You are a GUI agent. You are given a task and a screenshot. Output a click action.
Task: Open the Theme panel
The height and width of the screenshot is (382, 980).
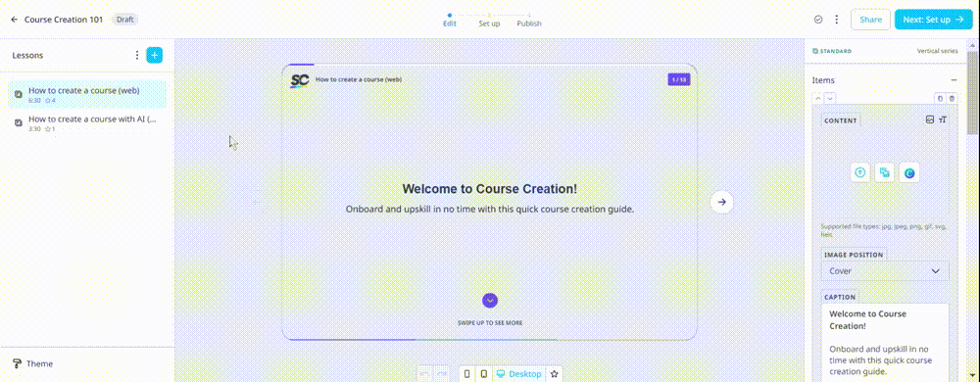click(x=33, y=364)
